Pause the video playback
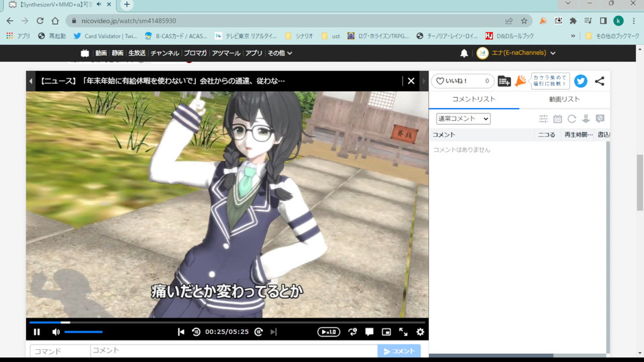This screenshot has width=644, height=362. click(36, 332)
